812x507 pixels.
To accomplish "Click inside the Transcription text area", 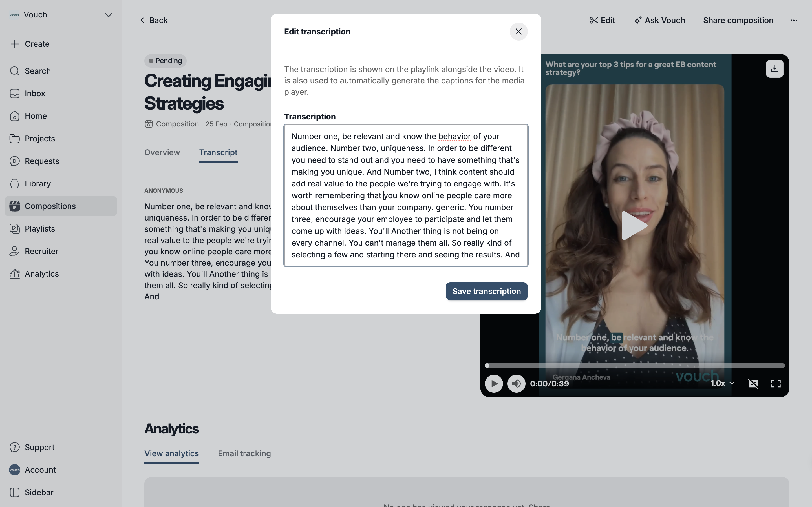I will 406,195.
